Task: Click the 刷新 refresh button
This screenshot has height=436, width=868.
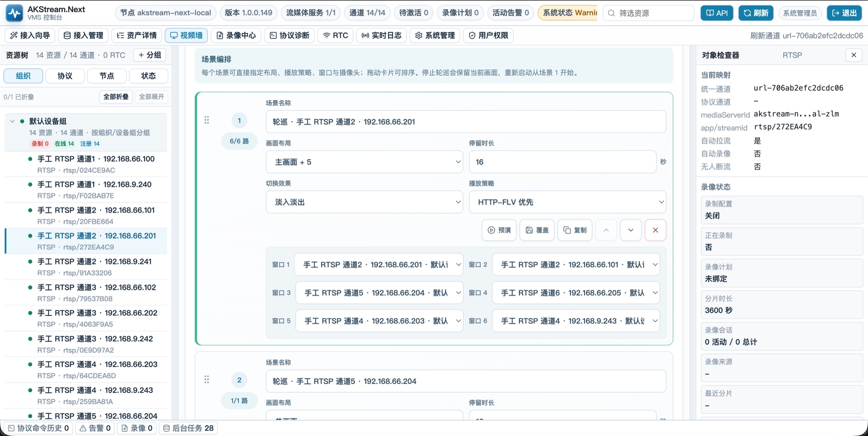Action: pos(756,13)
